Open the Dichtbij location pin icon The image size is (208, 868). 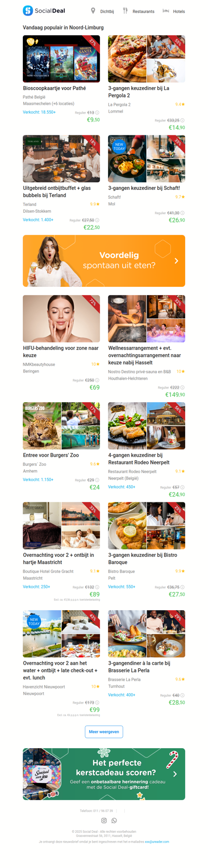pyautogui.click(x=93, y=11)
